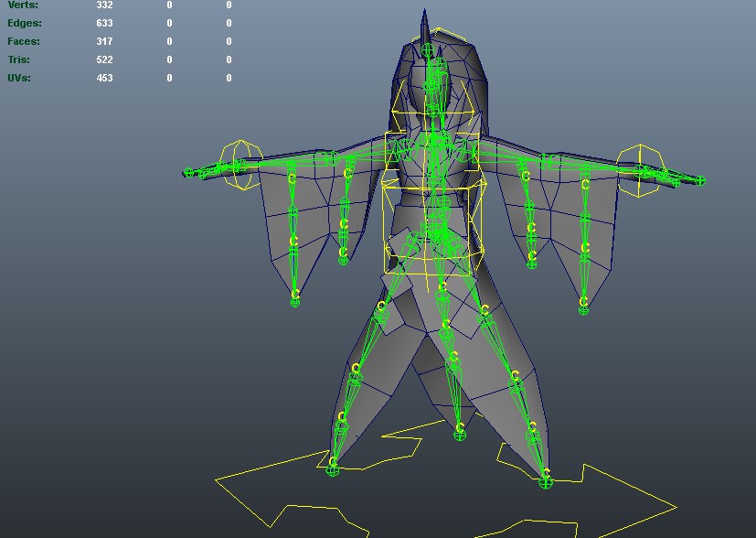This screenshot has height=538, width=756.
Task: Click the "Tris:" heads-up display label
Action: click(x=19, y=59)
